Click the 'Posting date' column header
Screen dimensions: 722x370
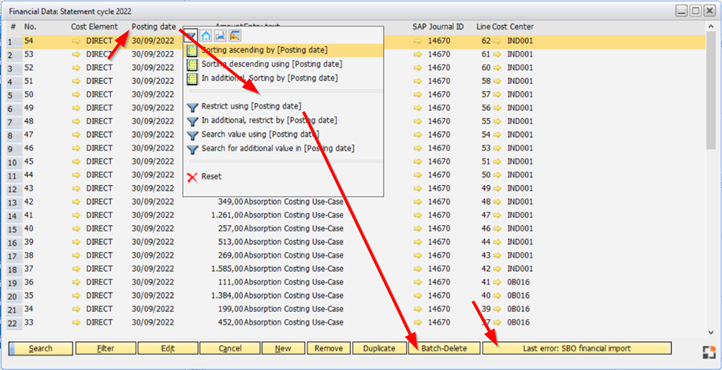154,27
